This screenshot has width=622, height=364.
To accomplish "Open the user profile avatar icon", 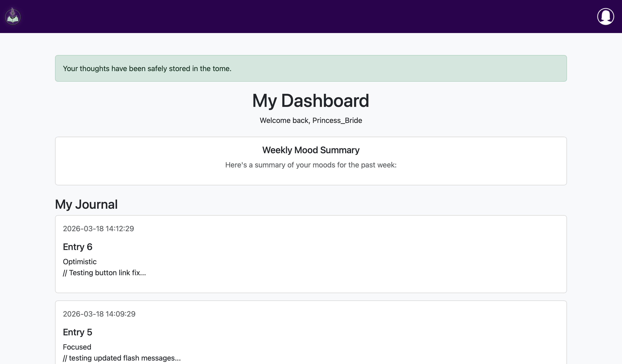I will click(605, 17).
